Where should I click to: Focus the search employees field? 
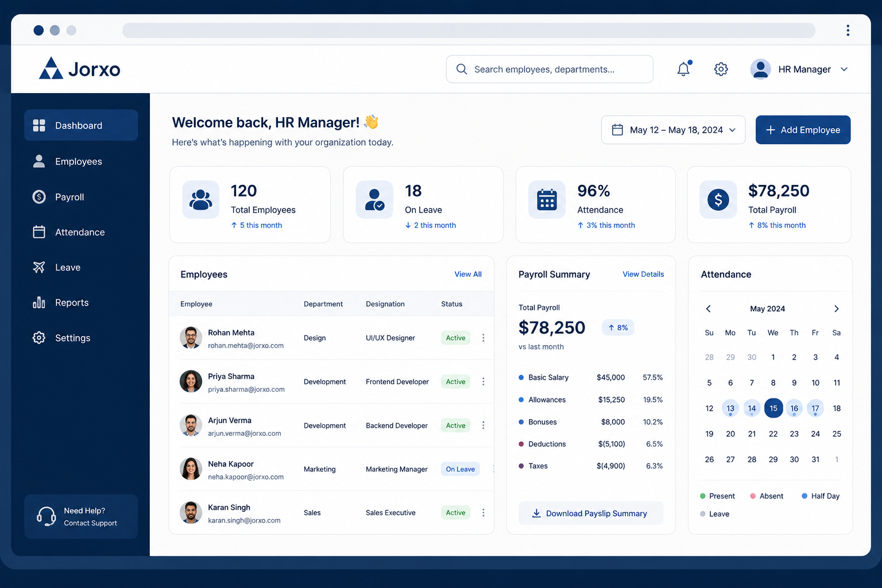point(550,69)
